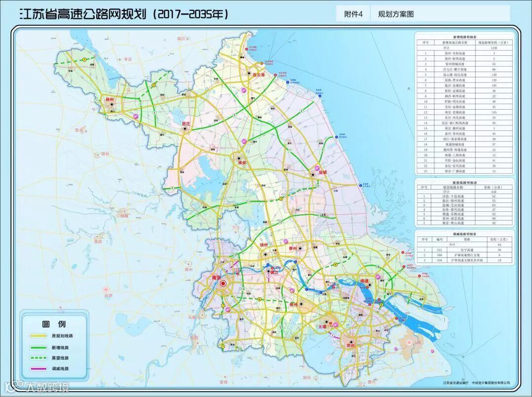The height and width of the screenshot is (397, 532).
Task: Click the 南京-黄山高速 outlook row
Action: (464, 223)
